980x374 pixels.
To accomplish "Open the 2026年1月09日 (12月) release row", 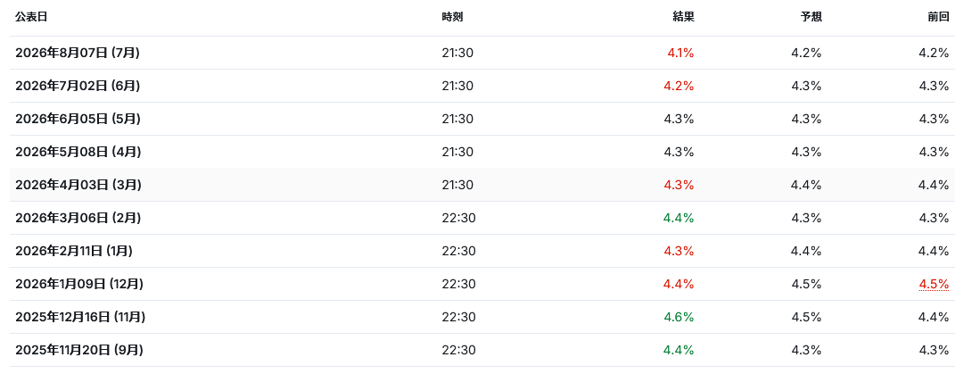I will pyautogui.click(x=482, y=284).
